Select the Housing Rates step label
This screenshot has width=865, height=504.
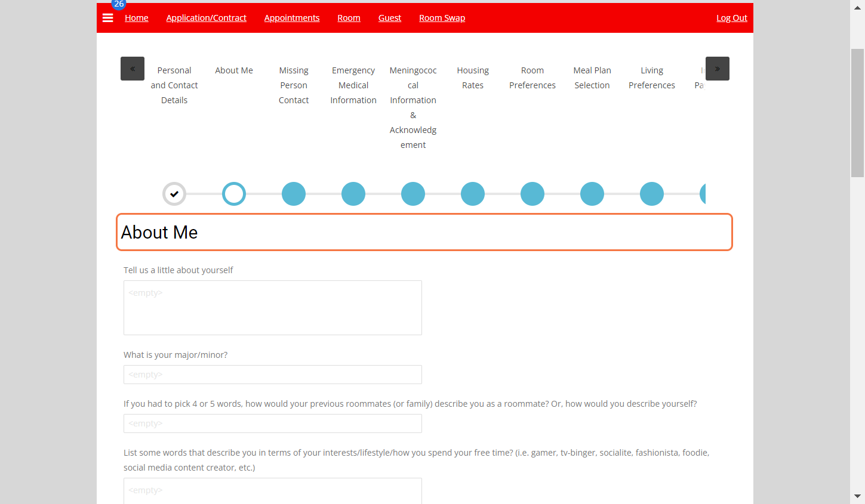click(x=473, y=78)
